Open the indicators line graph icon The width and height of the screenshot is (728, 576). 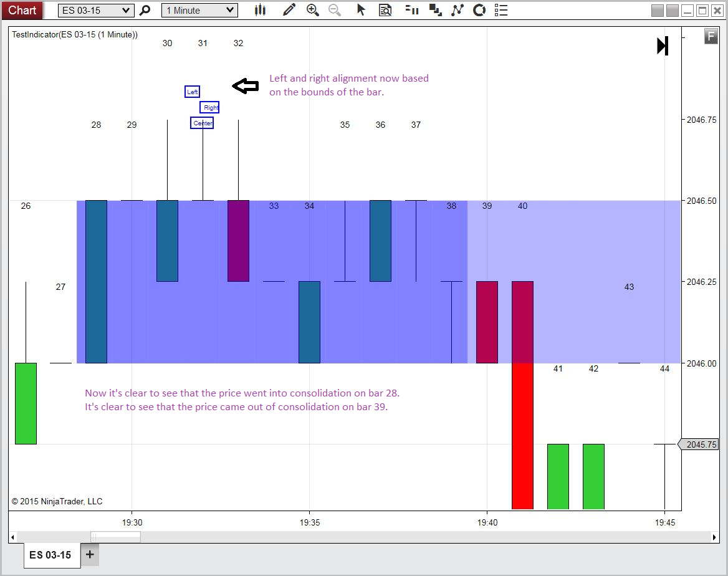(x=457, y=10)
